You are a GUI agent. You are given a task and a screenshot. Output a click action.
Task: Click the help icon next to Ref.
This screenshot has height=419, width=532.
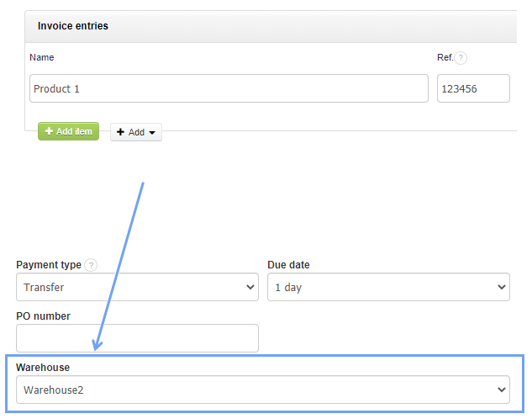tap(461, 58)
